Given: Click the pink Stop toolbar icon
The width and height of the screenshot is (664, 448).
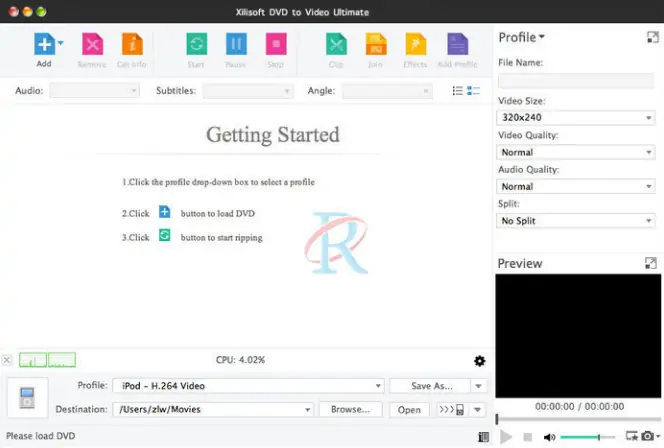Looking at the screenshot, I should [276, 44].
